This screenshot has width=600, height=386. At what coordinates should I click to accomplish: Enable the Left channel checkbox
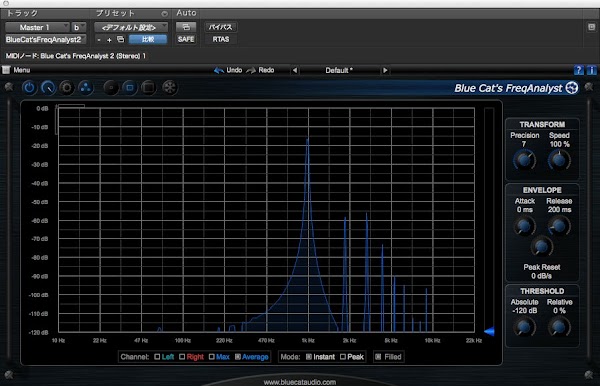click(x=157, y=357)
